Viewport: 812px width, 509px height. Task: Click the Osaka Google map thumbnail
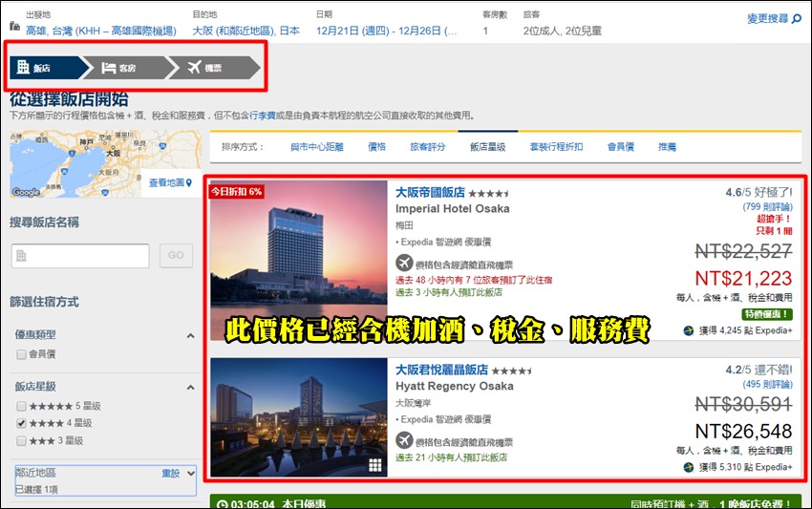(106, 163)
